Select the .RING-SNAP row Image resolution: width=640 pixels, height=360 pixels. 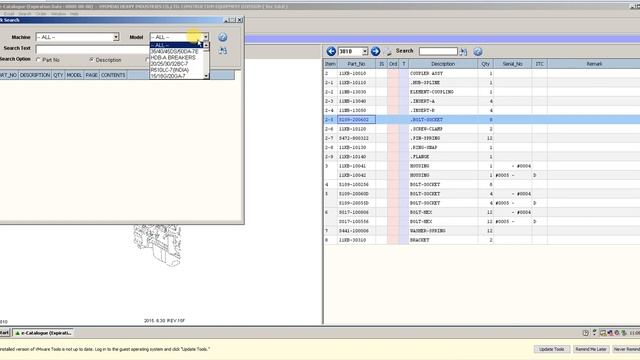[482, 148]
